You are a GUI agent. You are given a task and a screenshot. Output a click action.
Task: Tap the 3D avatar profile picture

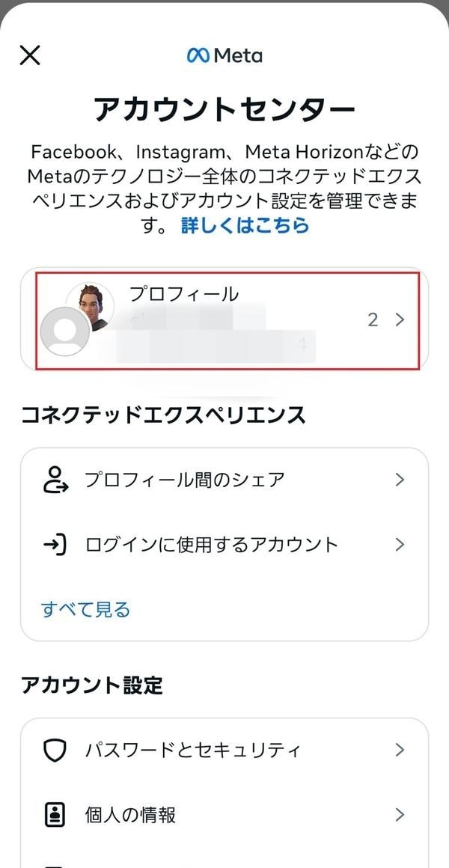pyautogui.click(x=91, y=305)
